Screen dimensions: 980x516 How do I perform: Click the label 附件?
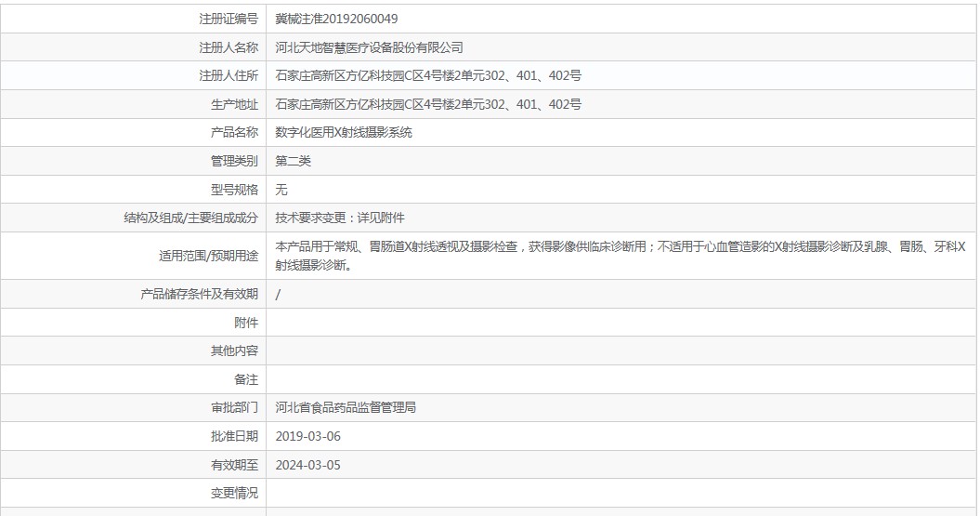tap(246, 323)
